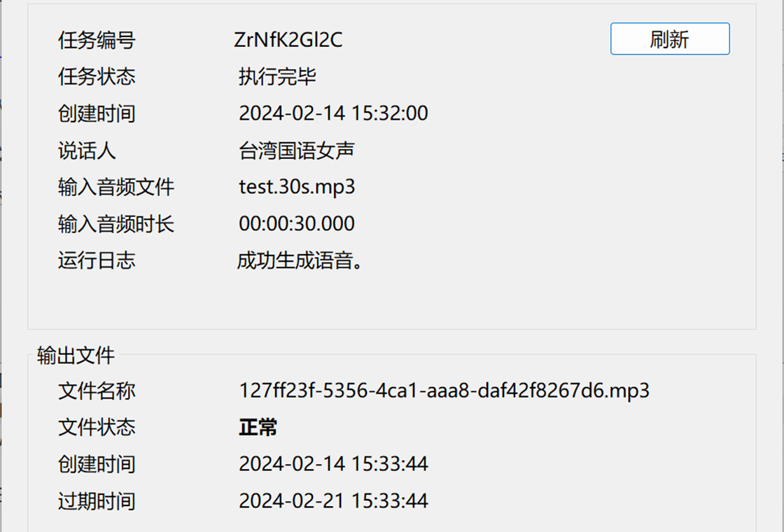Click the task status 执行完毕 text
Image resolution: width=784 pixels, height=532 pixels.
[x=277, y=76]
